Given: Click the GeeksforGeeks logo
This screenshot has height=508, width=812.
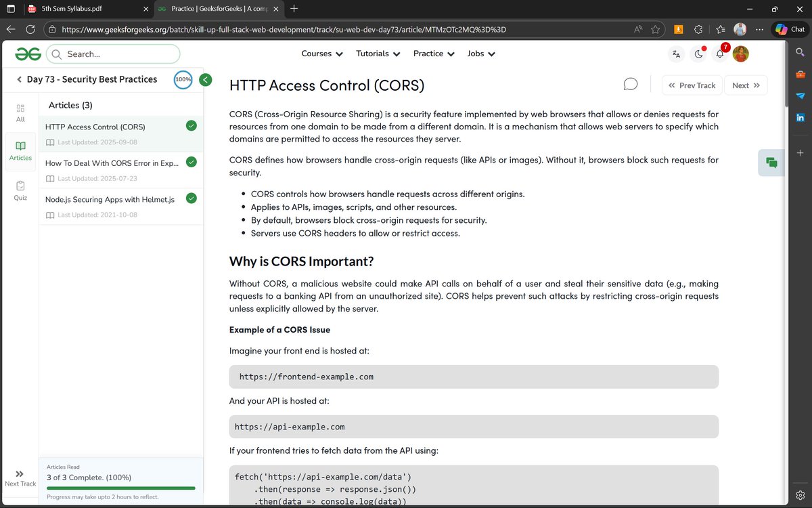Looking at the screenshot, I should [x=27, y=54].
